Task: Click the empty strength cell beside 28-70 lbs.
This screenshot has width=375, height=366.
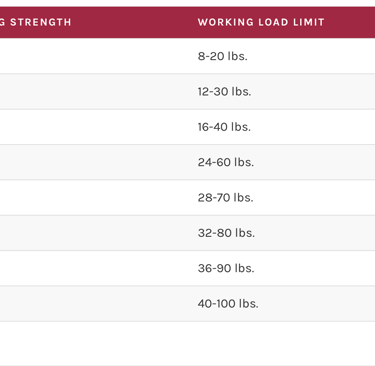Action: coord(93,197)
